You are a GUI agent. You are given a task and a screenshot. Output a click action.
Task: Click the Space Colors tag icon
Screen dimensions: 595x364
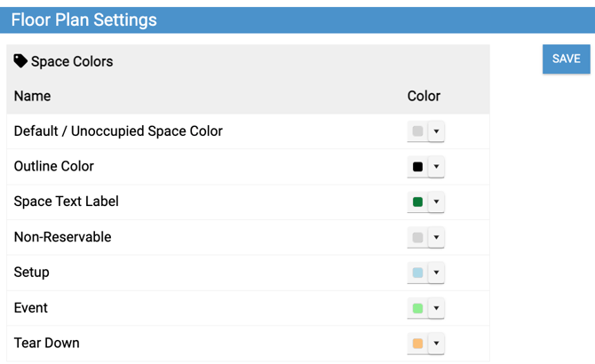20,61
